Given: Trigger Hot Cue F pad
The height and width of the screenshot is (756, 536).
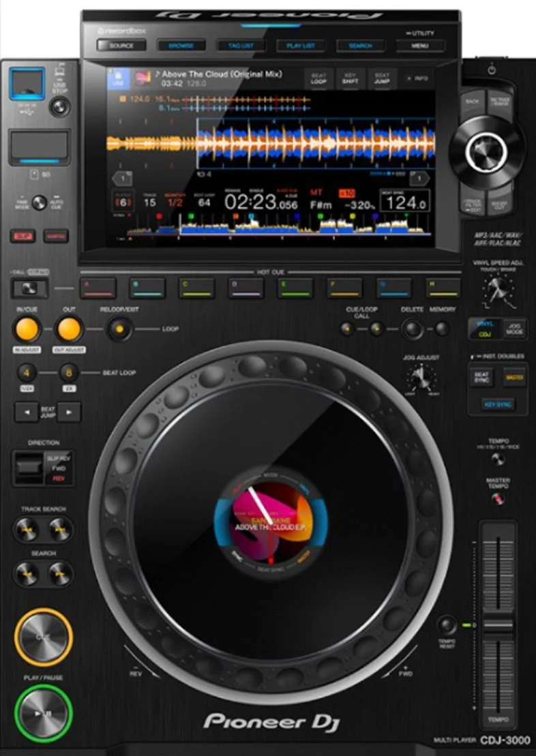Looking at the screenshot, I should tap(344, 288).
